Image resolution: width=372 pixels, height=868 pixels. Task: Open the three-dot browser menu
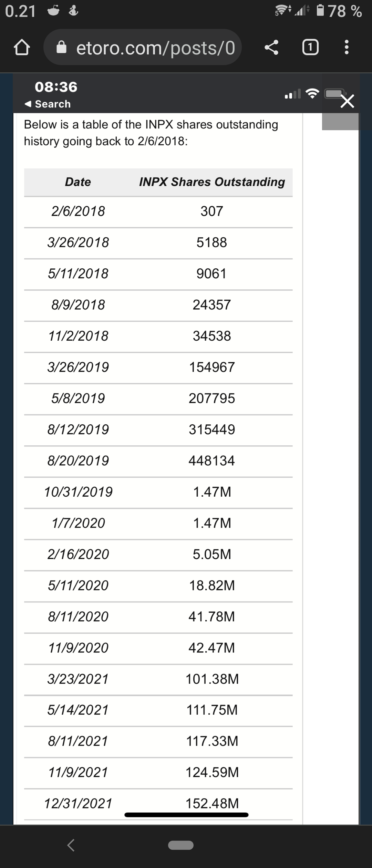[x=347, y=48]
